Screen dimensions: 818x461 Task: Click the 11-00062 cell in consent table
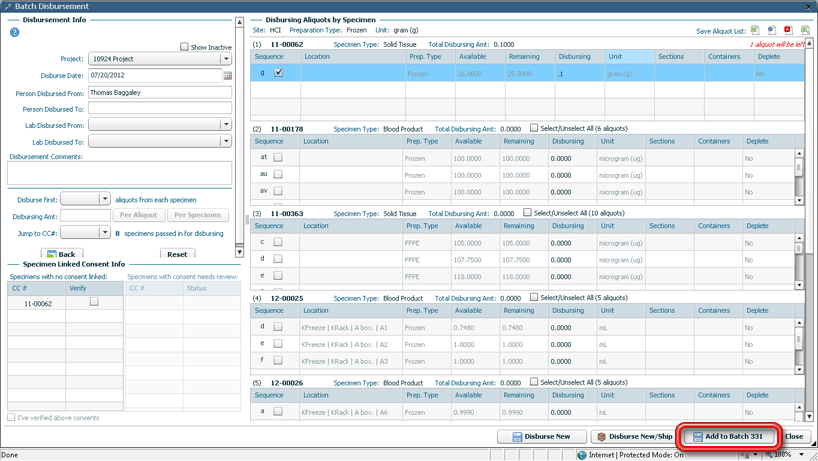click(x=38, y=304)
